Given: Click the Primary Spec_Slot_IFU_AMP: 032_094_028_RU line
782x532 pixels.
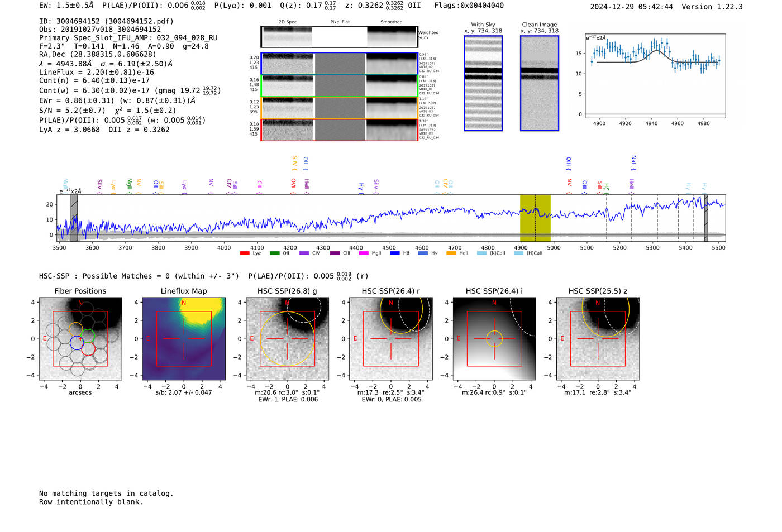Looking at the screenshot, I should coord(128,38).
